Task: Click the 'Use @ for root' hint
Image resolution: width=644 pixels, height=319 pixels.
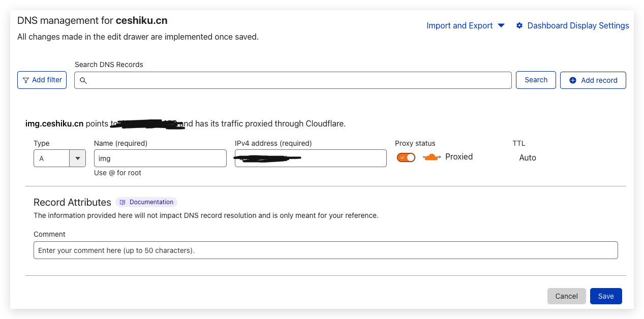Action: point(118,173)
